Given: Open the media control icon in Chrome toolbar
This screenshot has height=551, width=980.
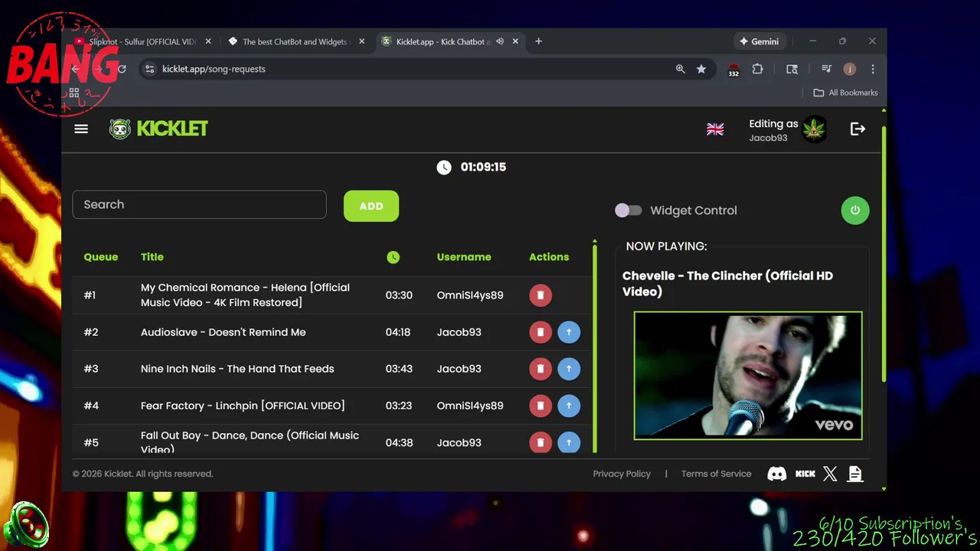Looking at the screenshot, I should pos(826,69).
